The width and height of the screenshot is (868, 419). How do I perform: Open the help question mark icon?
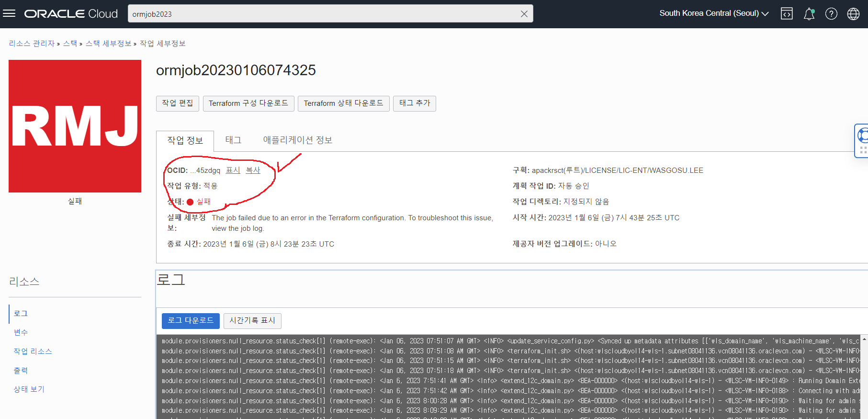[x=831, y=14]
